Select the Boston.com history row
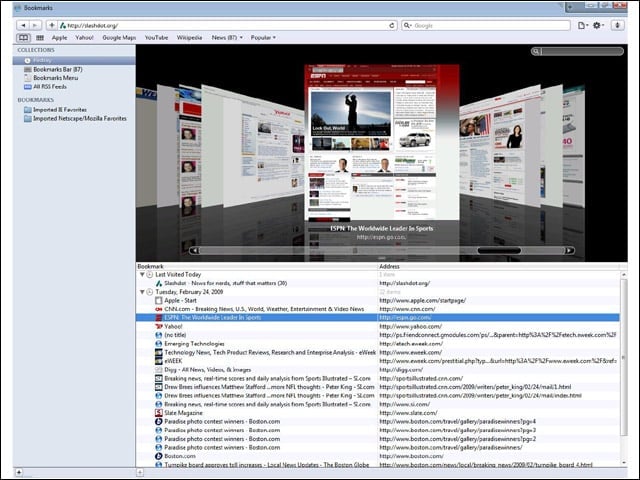 coord(378,456)
